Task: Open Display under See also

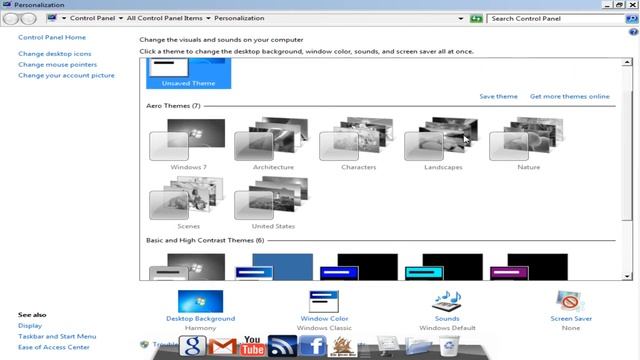Action: click(x=30, y=326)
